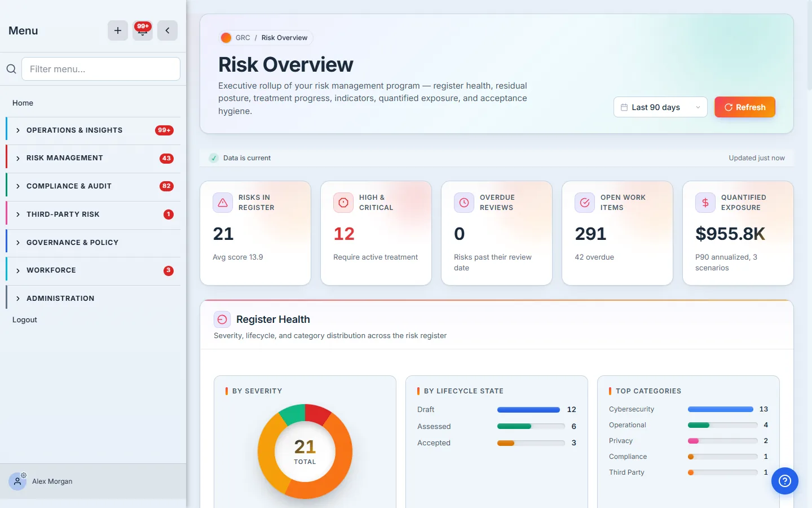Click the Assessed lifecycle progress bar
The height and width of the screenshot is (508, 812).
click(531, 427)
